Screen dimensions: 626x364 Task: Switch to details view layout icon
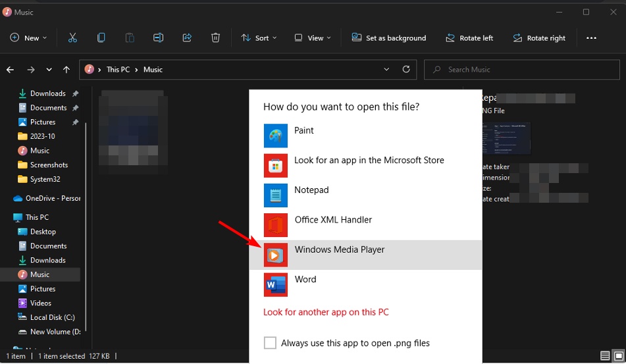pos(605,355)
